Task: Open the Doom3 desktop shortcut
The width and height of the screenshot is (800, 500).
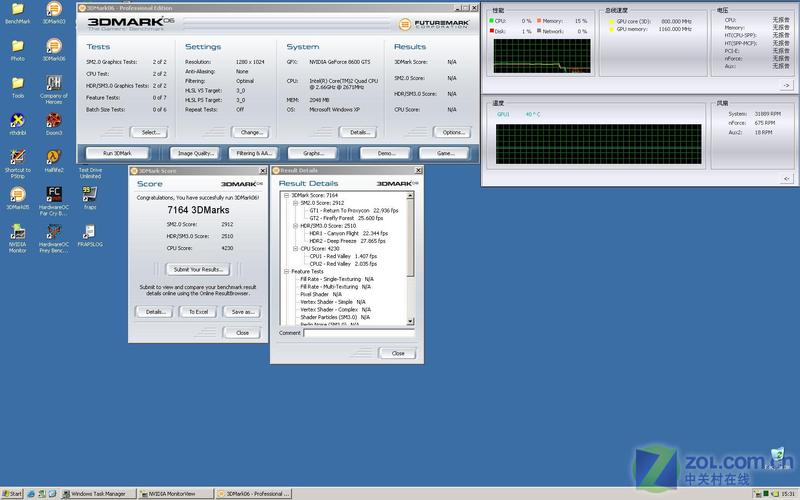Action: point(54,124)
